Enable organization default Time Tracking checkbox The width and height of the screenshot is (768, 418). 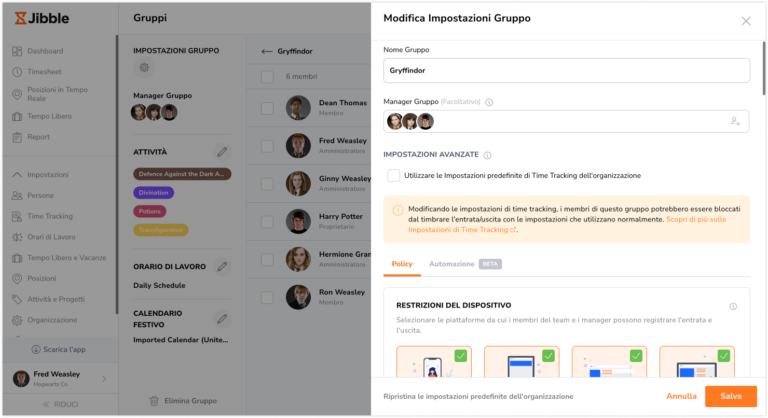point(393,175)
